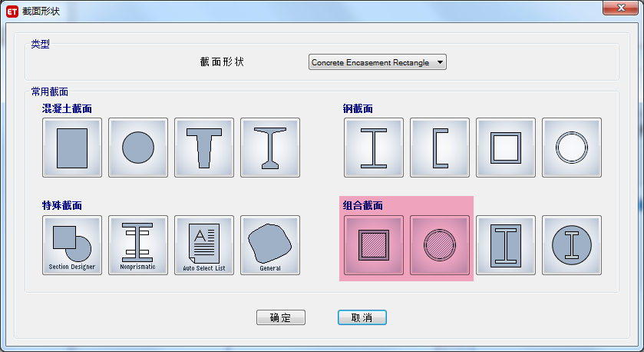The width and height of the screenshot is (644, 352).
Task: Select the Auto Select List icon
Action: (204, 245)
